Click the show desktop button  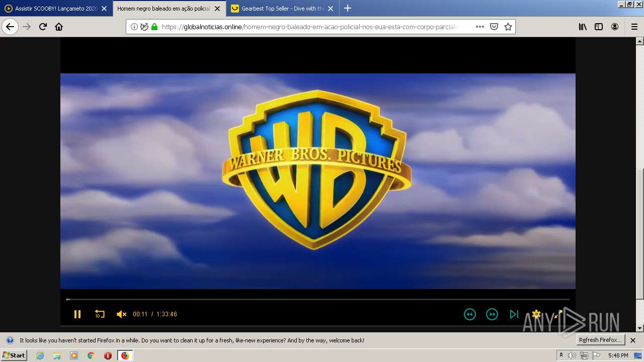(638, 355)
